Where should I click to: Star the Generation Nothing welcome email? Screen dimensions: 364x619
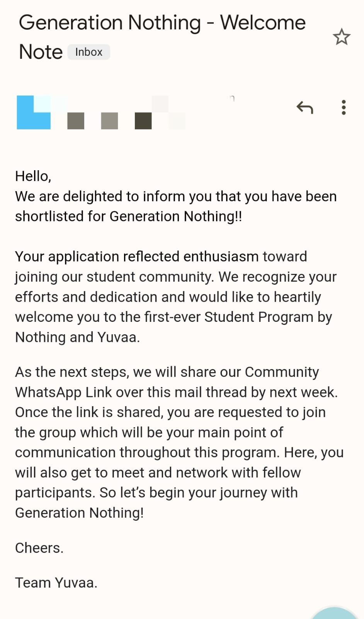coord(342,37)
